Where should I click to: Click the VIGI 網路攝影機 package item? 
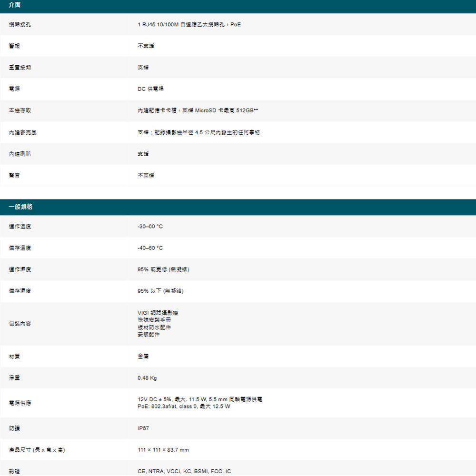tap(158, 313)
